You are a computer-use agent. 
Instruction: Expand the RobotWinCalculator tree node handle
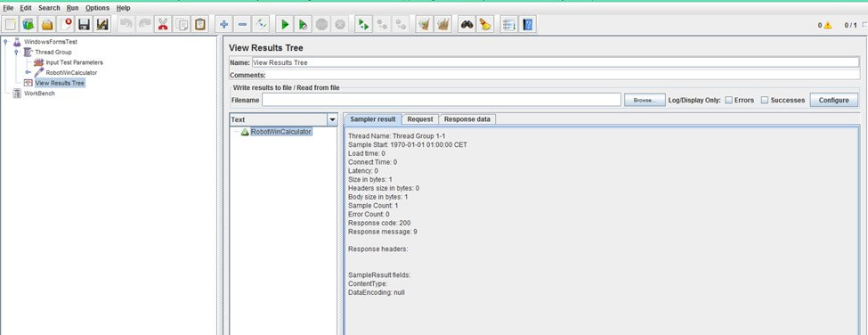coord(28,72)
